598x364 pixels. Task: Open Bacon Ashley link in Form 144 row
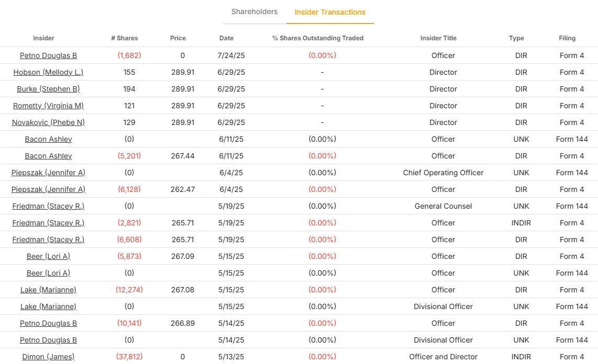point(48,139)
